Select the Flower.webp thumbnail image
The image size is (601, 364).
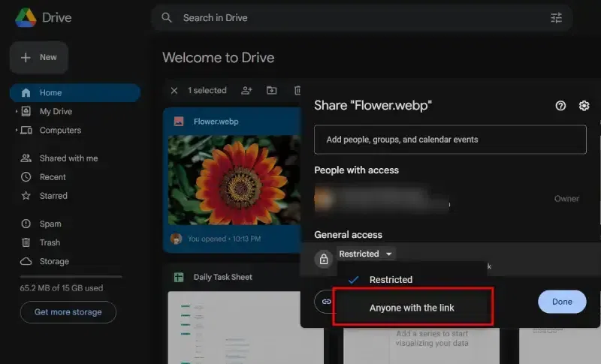[234, 179]
